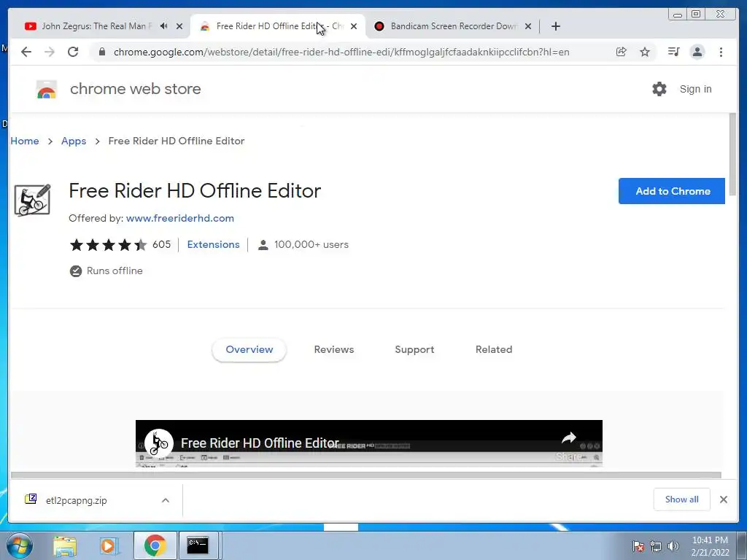Click the Runs offline checkmark icon

point(76,271)
